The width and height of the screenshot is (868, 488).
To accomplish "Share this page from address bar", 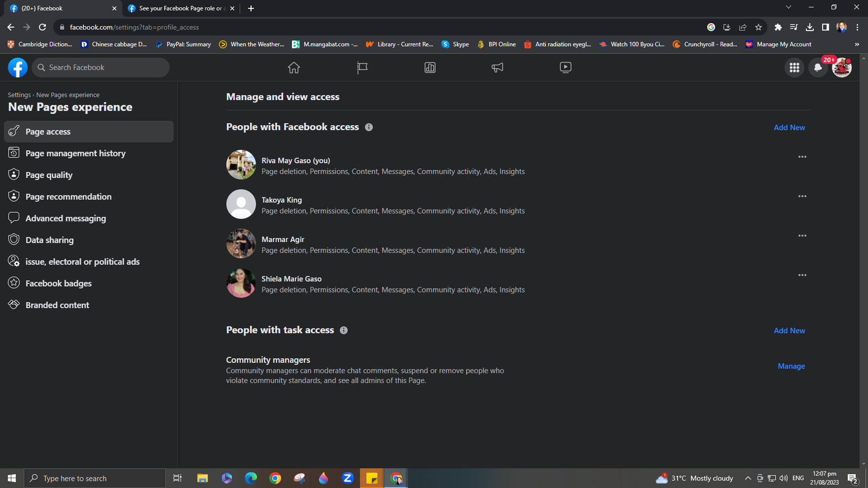I will point(743,27).
